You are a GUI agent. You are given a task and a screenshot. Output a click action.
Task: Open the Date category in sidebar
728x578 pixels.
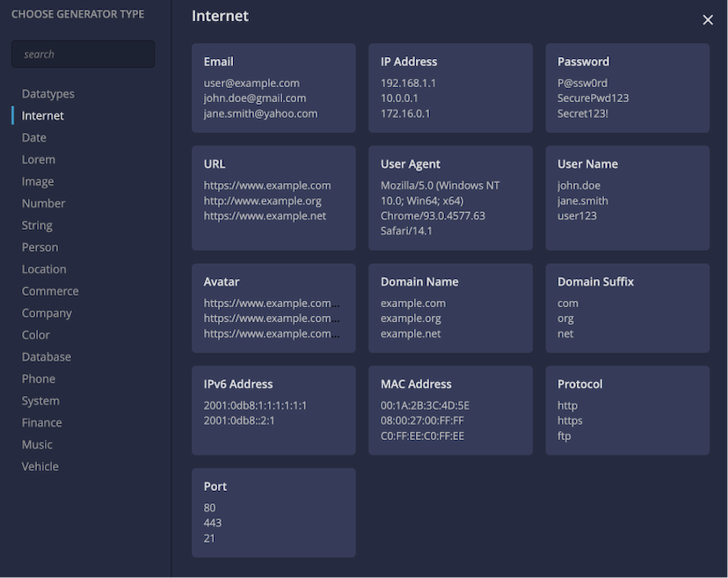tap(34, 137)
